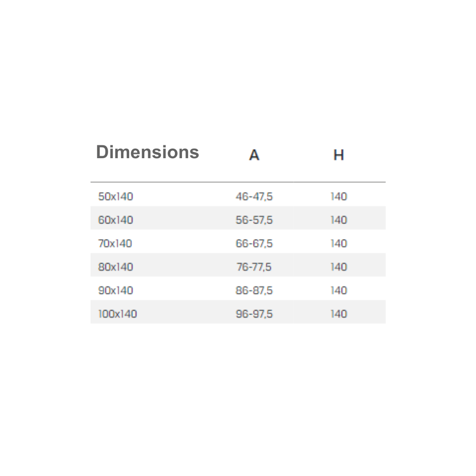Select the 86-87,5 value
This screenshot has height=476, width=476.
point(254,291)
